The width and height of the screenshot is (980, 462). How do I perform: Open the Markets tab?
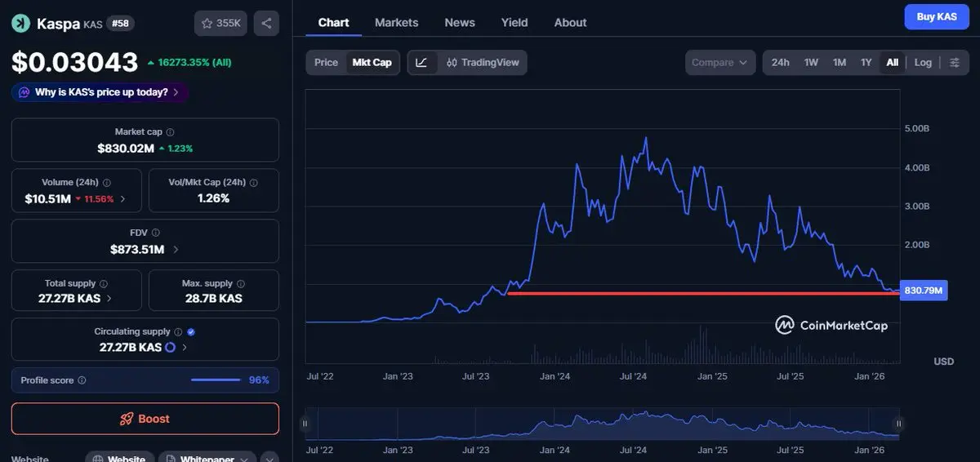tap(396, 22)
